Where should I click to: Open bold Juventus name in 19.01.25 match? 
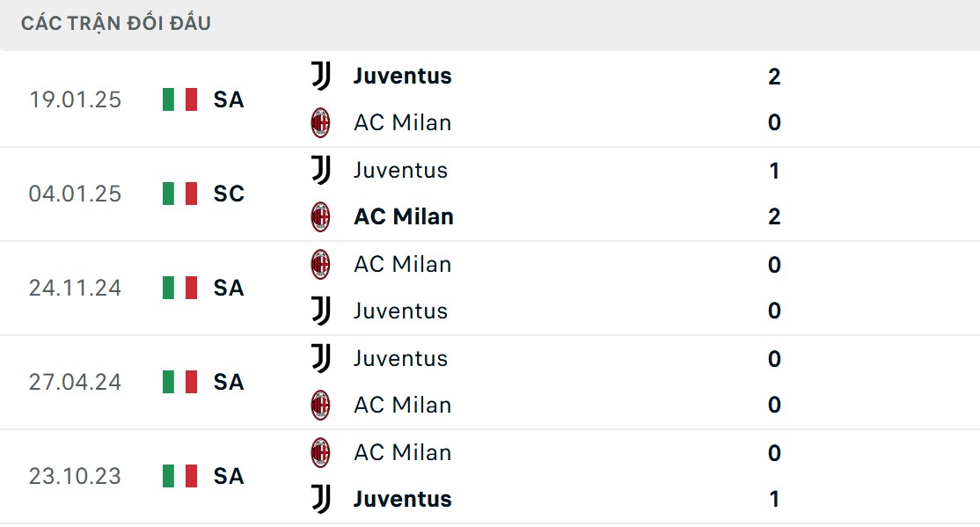(402, 77)
